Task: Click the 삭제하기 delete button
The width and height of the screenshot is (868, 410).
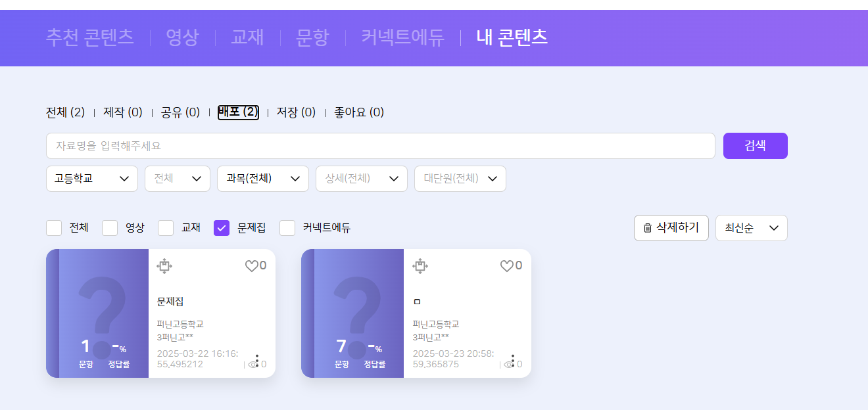Action: [671, 228]
